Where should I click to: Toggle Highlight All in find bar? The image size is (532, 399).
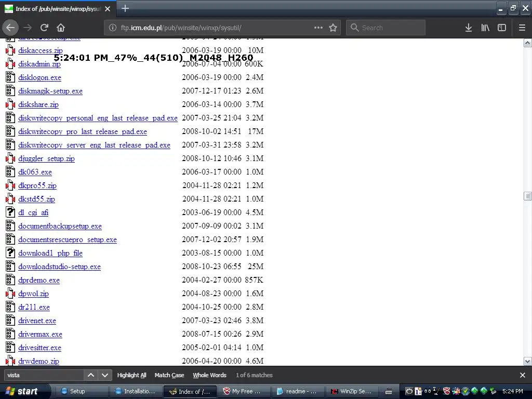coord(131,375)
